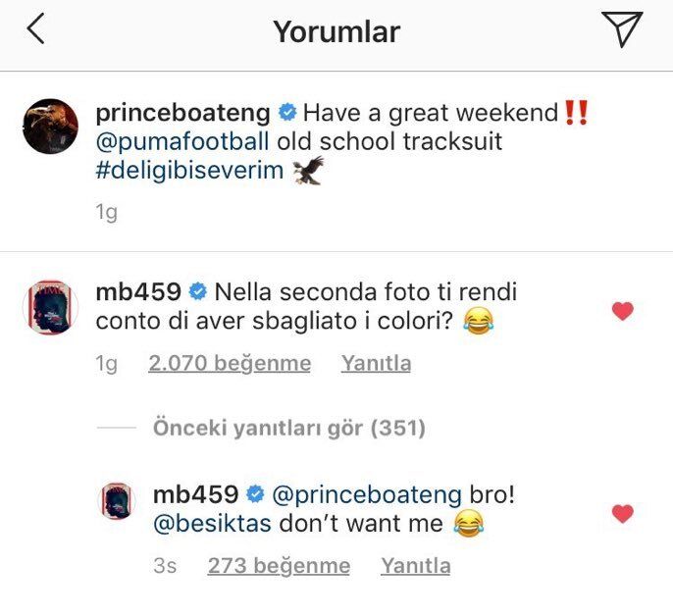The height and width of the screenshot is (616, 673).
Task: View the '2.070 beğenme' likes list
Action: click(230, 364)
